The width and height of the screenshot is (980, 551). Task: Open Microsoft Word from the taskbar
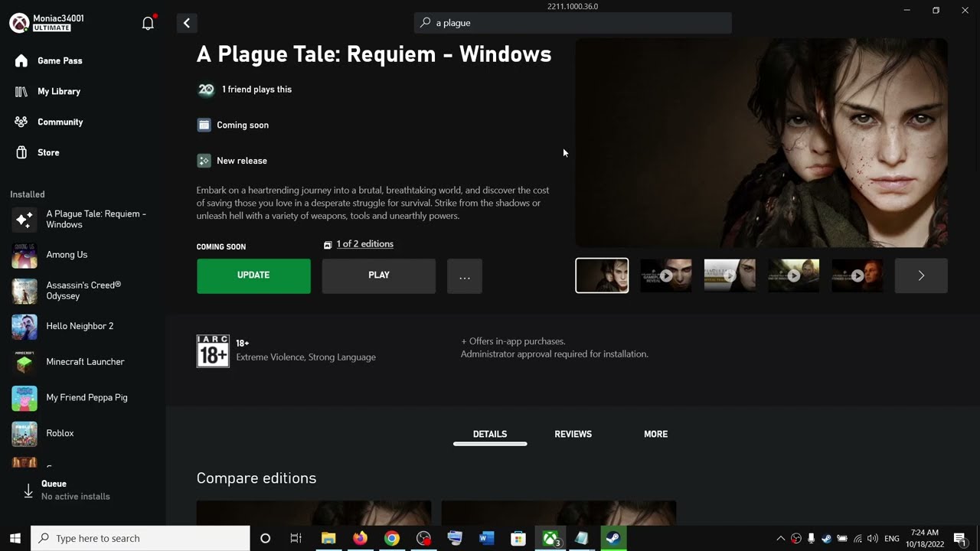tap(486, 538)
